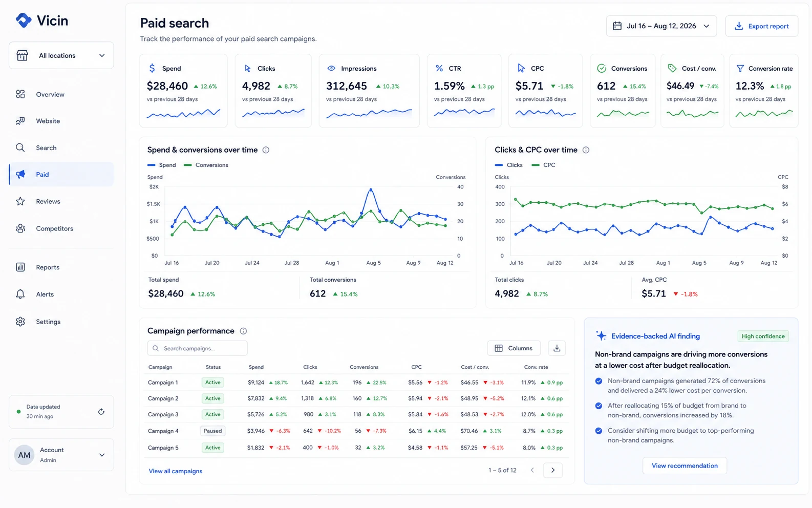Click the store icon in All locations
Viewport: 812px width, 508px height.
click(22, 55)
